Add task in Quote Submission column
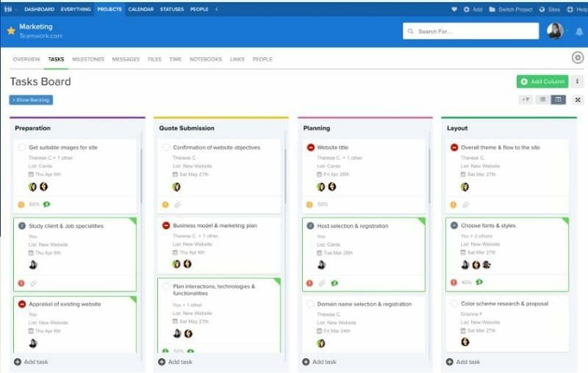The image size is (588, 373). tap(175, 362)
